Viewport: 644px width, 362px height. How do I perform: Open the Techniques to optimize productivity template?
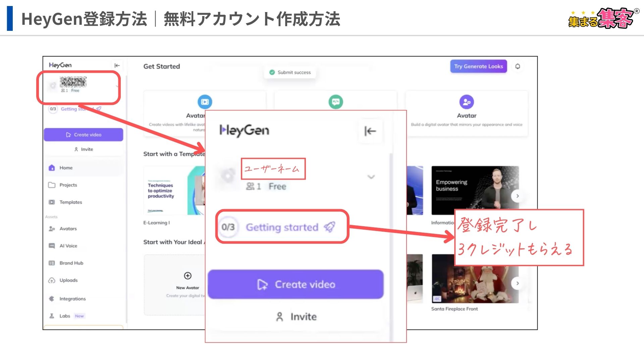[x=174, y=190]
